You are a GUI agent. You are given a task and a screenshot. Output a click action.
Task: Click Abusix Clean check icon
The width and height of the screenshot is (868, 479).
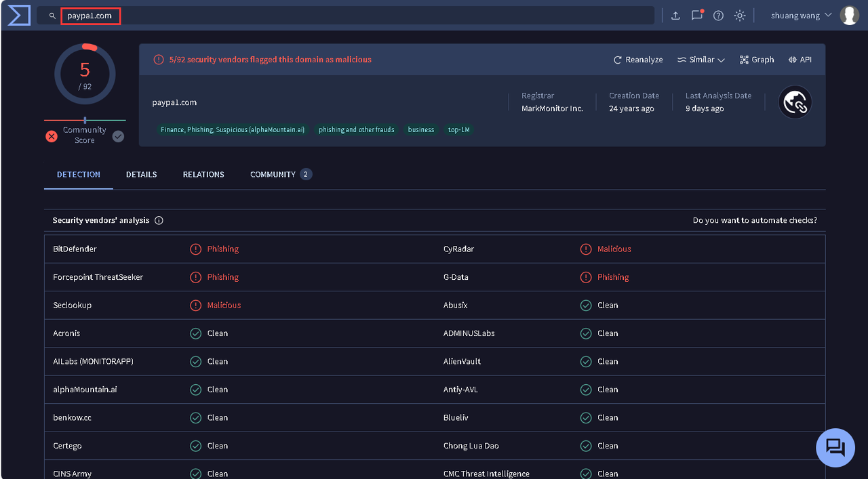click(586, 305)
